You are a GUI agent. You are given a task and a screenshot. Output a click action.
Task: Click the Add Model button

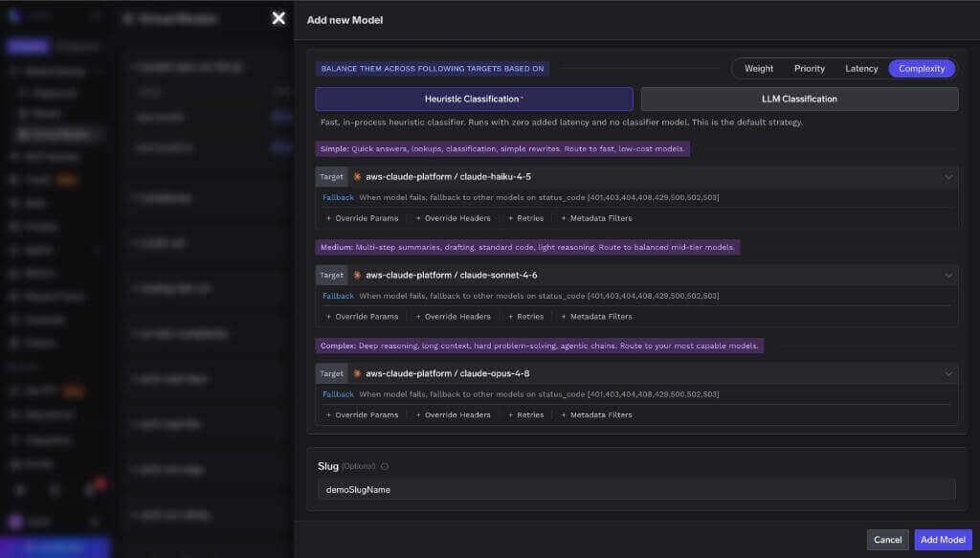tap(943, 540)
